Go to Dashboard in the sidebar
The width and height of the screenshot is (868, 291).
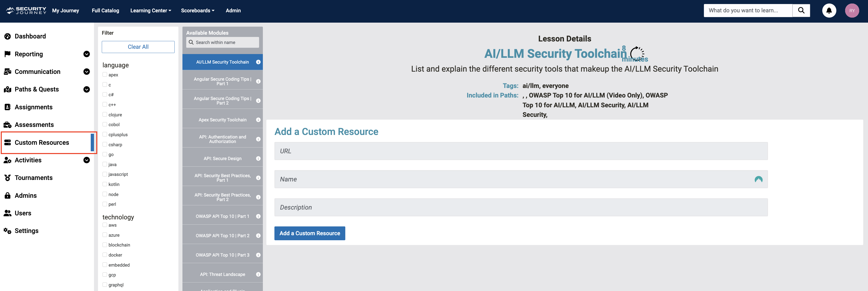click(30, 36)
